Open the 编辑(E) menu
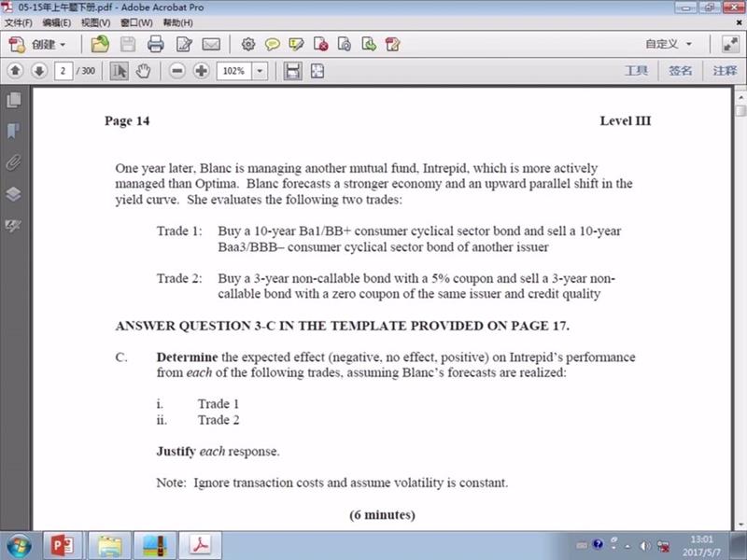Screen dimensions: 747x560 pos(57,22)
